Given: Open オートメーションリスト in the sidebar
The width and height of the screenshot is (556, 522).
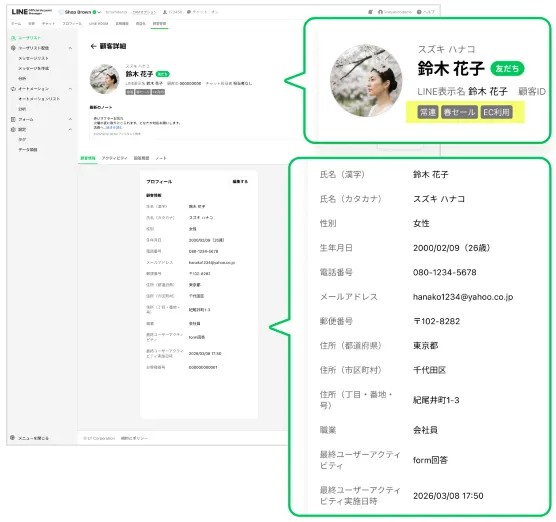Looking at the screenshot, I should point(39,99).
